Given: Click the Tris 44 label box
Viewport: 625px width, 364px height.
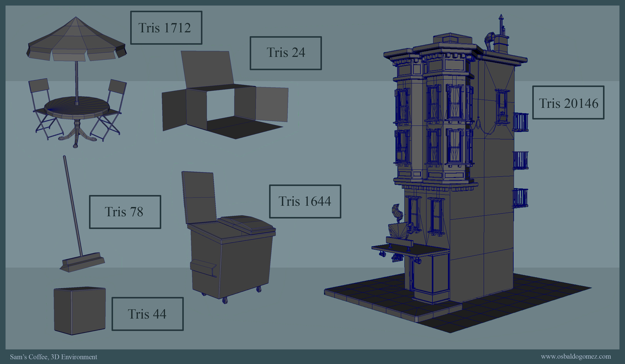Looking at the screenshot, I should pos(148,314).
